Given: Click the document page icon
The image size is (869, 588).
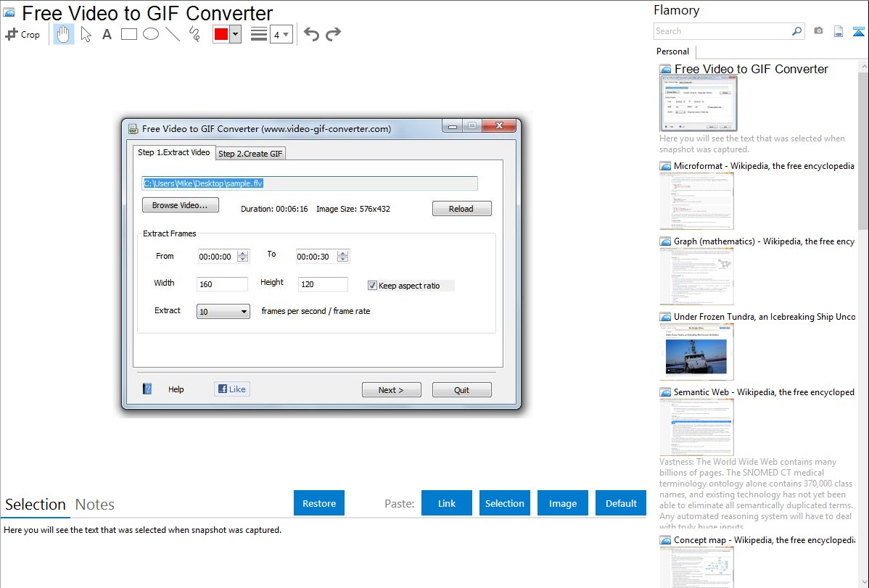Looking at the screenshot, I should click(839, 31).
